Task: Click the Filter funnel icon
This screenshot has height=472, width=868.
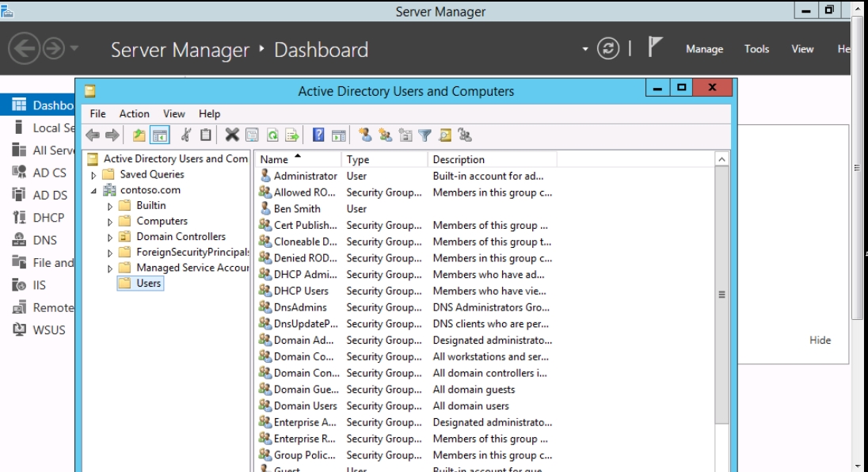Action: coord(424,135)
